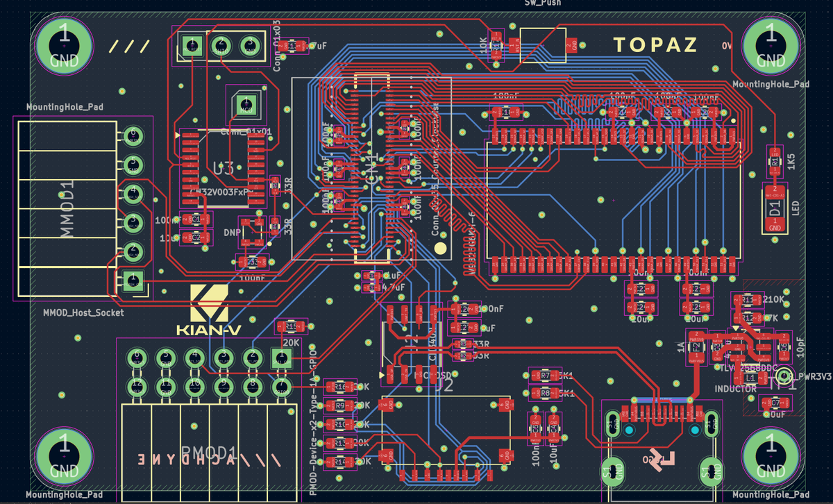The image size is (833, 504).
Task: Select the large memory IC footprint
Action: tap(614, 201)
